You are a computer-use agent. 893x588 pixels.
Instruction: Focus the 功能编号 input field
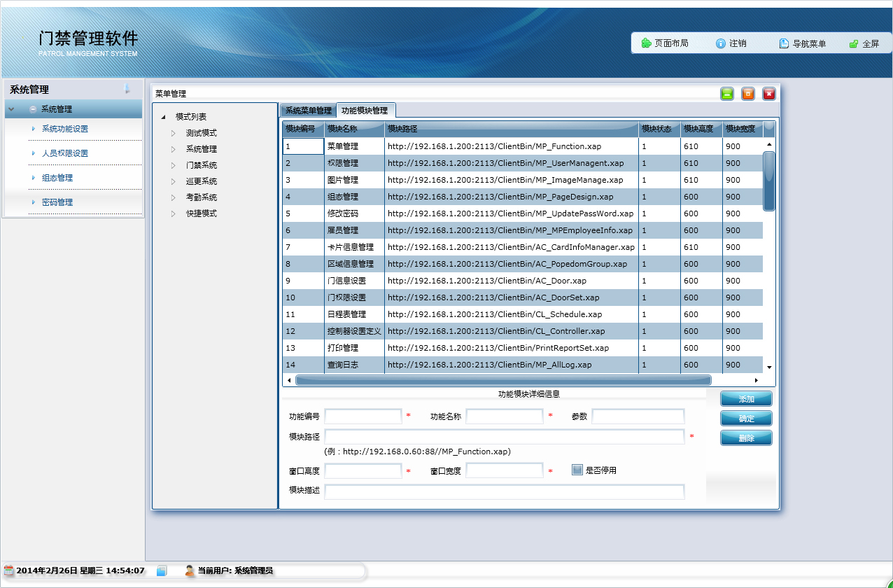tap(363, 416)
